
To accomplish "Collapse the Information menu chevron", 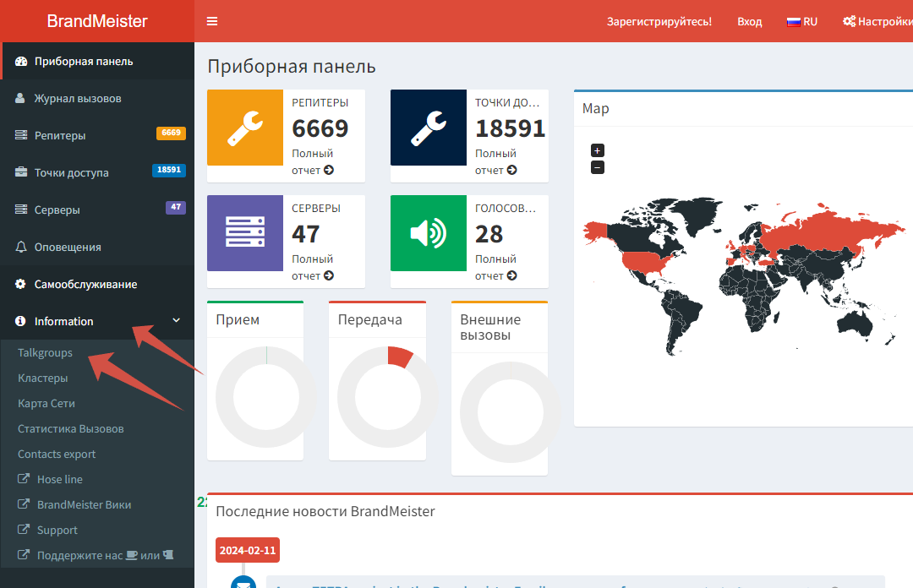I will (x=176, y=320).
